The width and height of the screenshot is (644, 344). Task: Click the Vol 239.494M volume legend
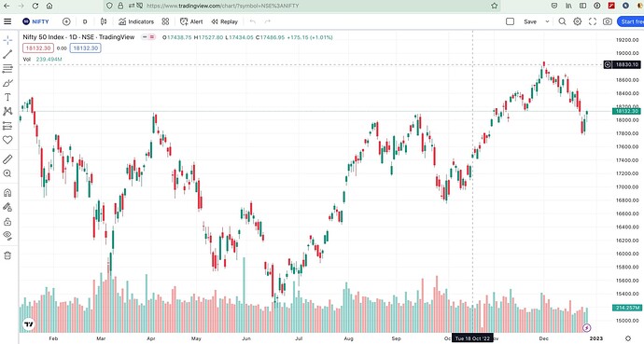pos(42,59)
